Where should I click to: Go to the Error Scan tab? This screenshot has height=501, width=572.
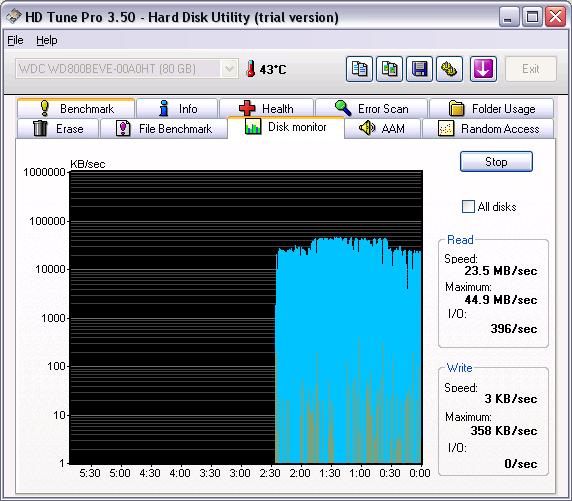tap(371, 108)
